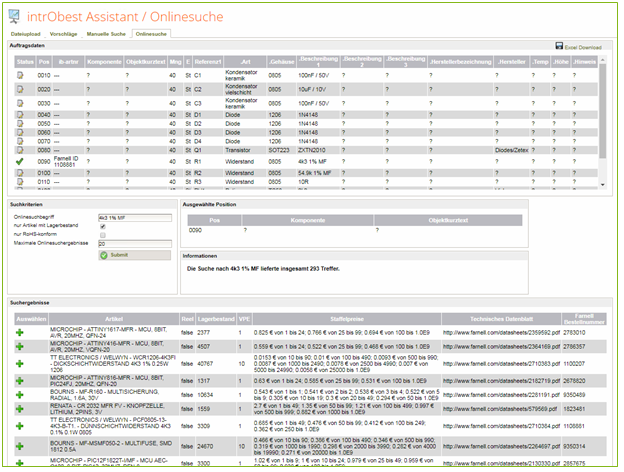Click the green checkmark on position 0090
The image size is (624, 472).
20,161
